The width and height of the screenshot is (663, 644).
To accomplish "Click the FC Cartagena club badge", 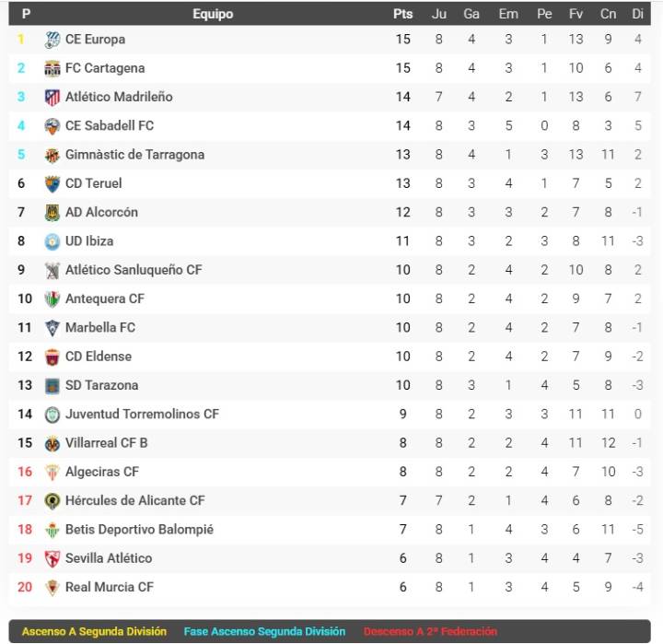I will [x=52, y=68].
